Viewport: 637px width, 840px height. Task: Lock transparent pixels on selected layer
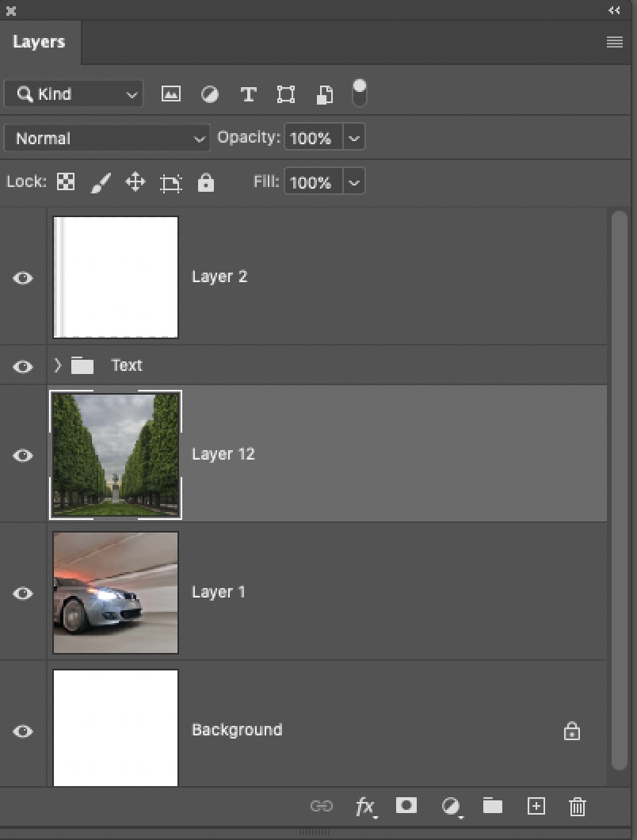coord(65,181)
